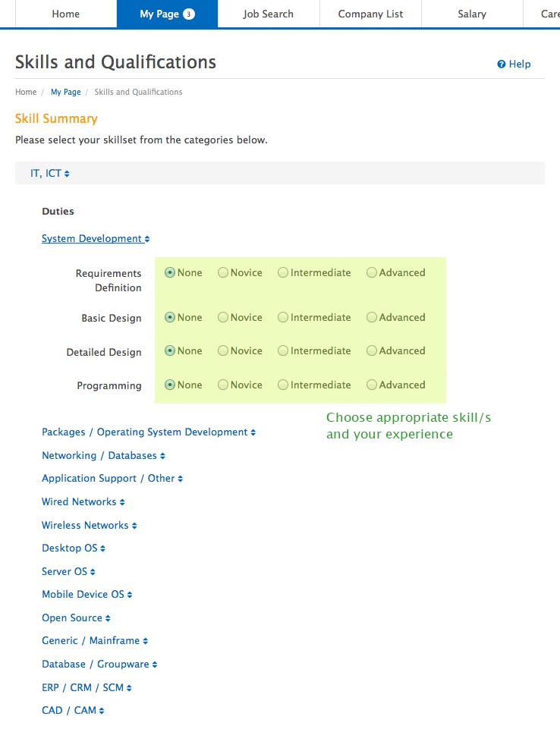This screenshot has width=560, height=729.
Task: Expand Database / Groupware section
Action: pos(99,665)
